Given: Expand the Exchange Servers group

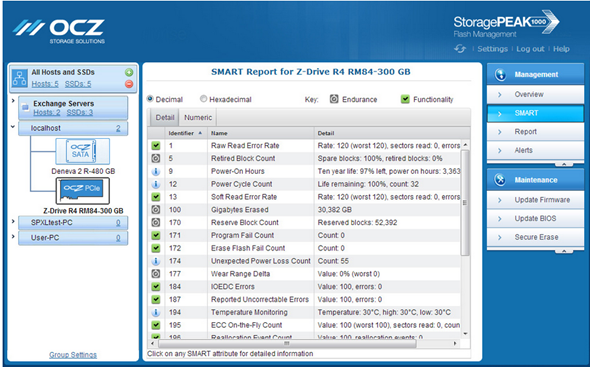Looking at the screenshot, I should (13, 101).
